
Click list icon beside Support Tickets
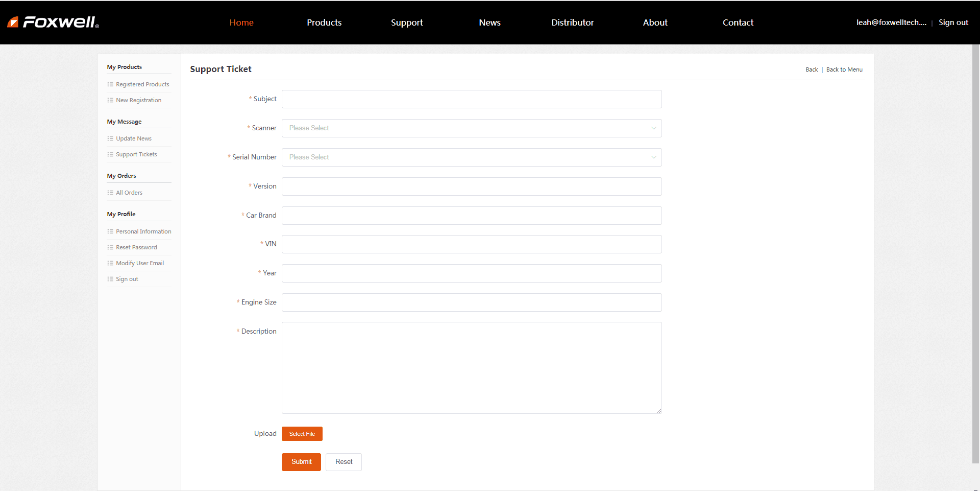[x=110, y=154]
